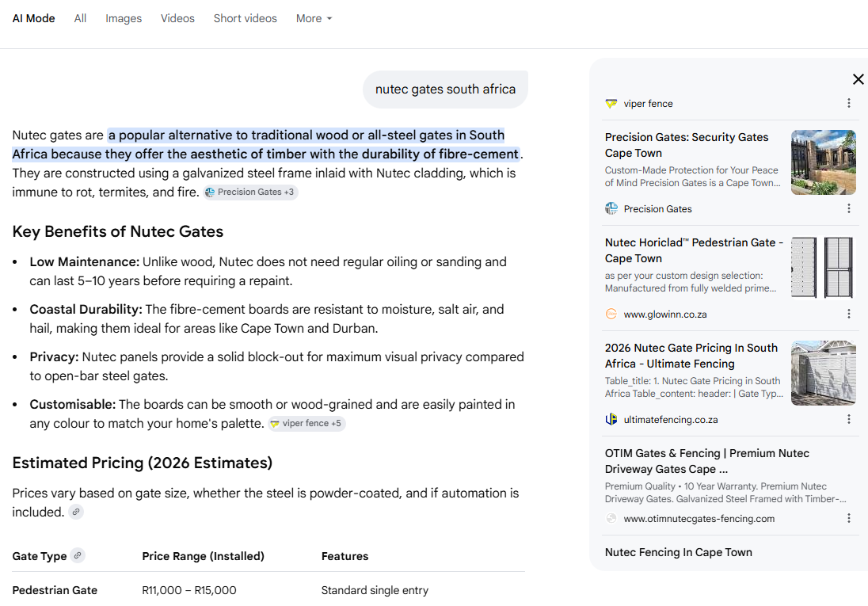Click the 'Estimated Pricing (2026 Estimates)' heading

143,463
